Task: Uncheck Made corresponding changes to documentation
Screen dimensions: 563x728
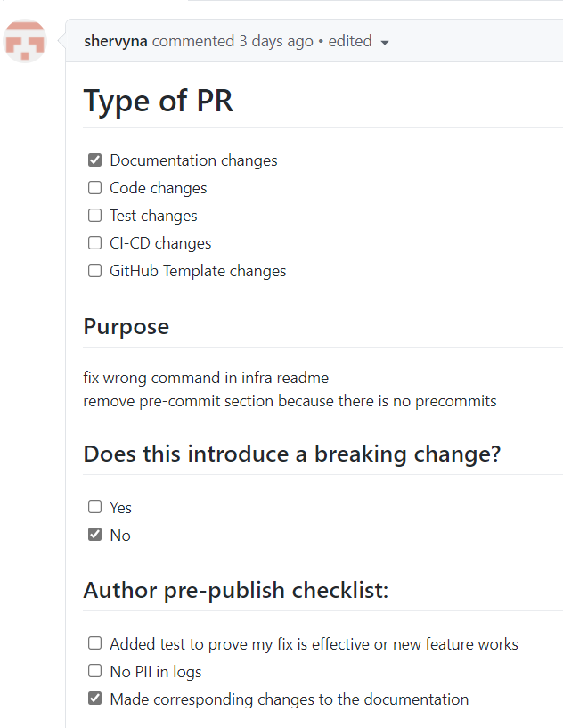Action: click(94, 698)
